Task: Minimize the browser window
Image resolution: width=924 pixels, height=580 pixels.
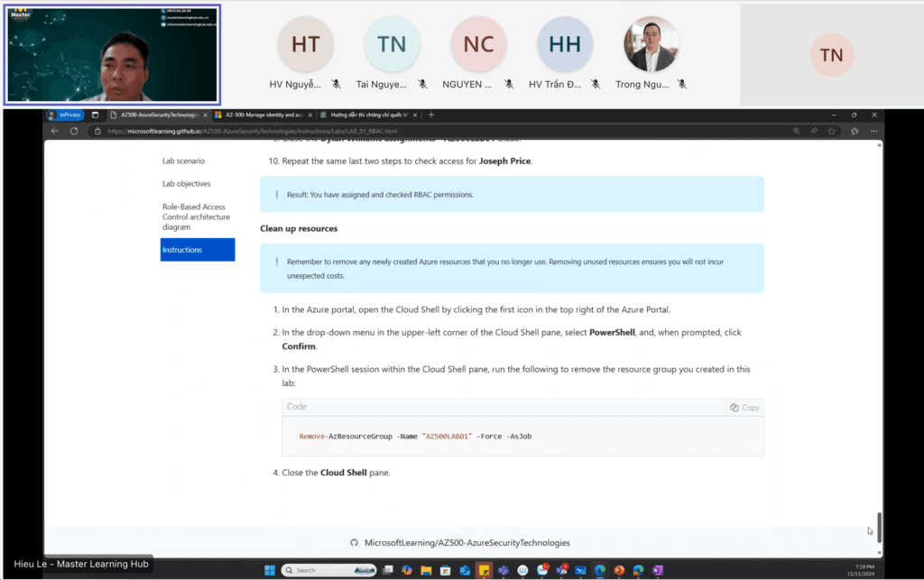Action: click(834, 115)
